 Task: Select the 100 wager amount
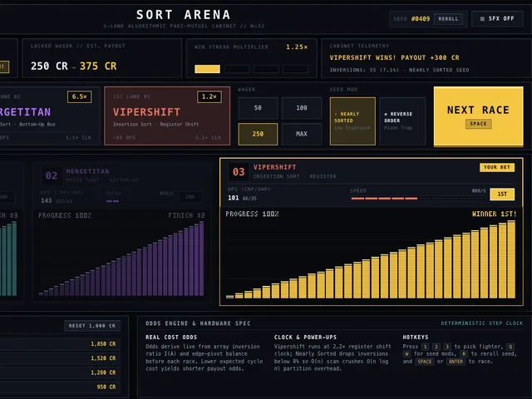(301, 108)
